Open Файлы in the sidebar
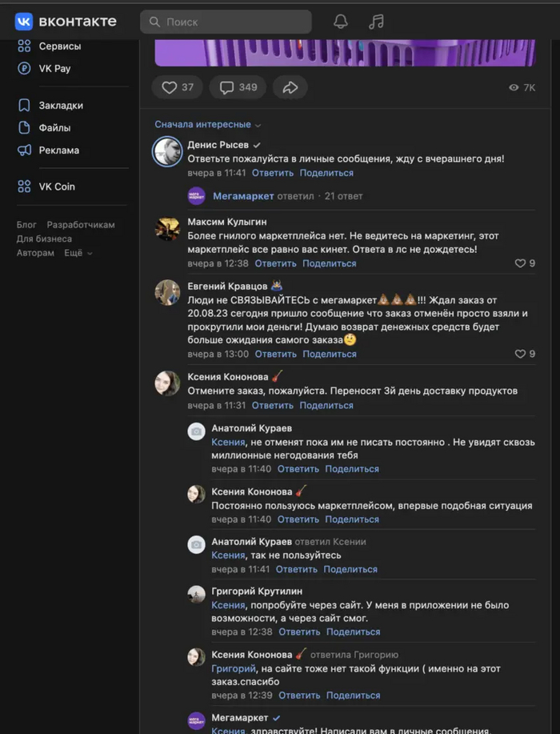The width and height of the screenshot is (560, 734). tap(54, 127)
